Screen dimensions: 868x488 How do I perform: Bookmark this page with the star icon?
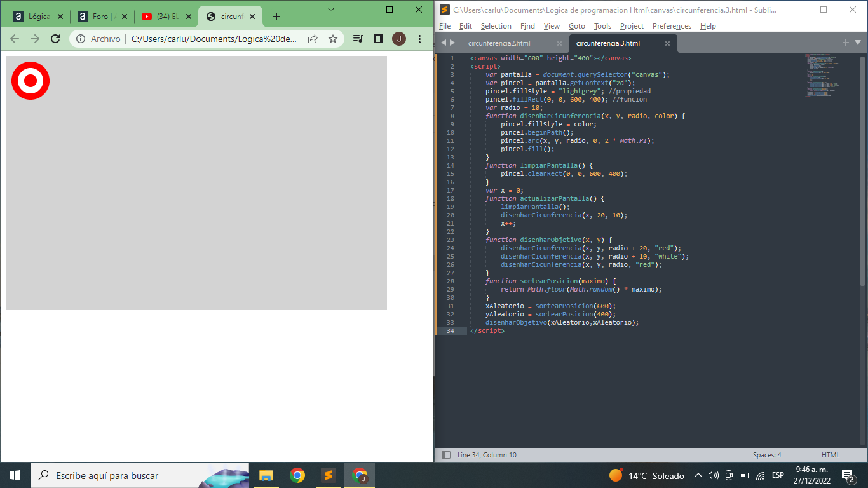pyautogui.click(x=333, y=39)
